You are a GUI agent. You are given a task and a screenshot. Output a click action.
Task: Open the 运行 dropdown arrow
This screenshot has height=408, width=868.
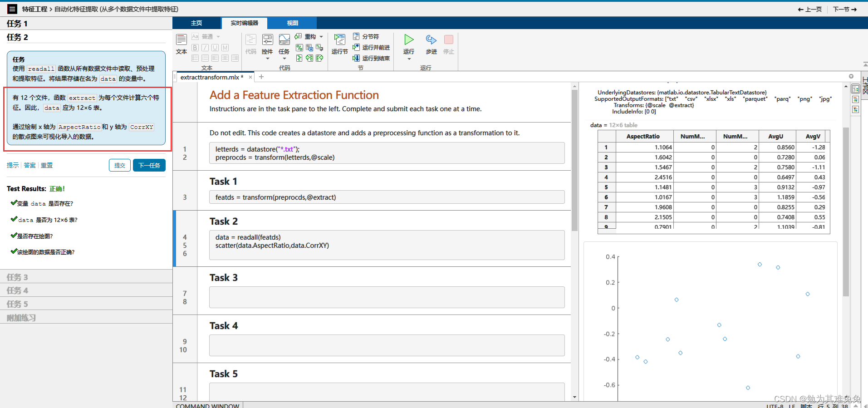click(x=409, y=59)
